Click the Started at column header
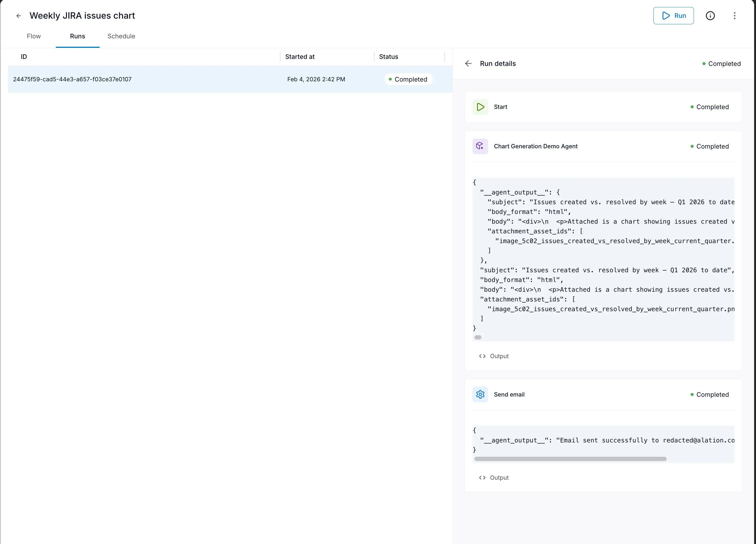The image size is (756, 544). tap(300, 57)
